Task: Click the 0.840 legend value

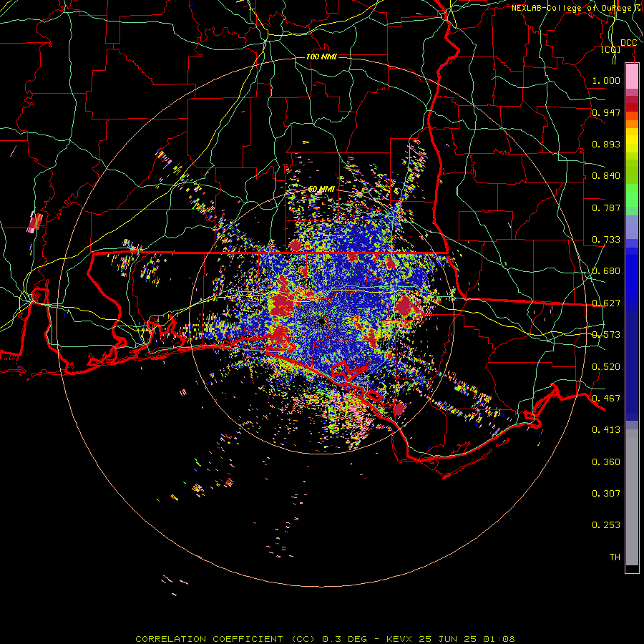Action: 606,176
